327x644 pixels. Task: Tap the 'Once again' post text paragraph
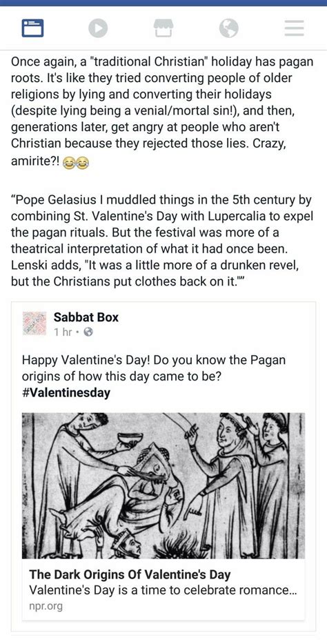coord(161,112)
